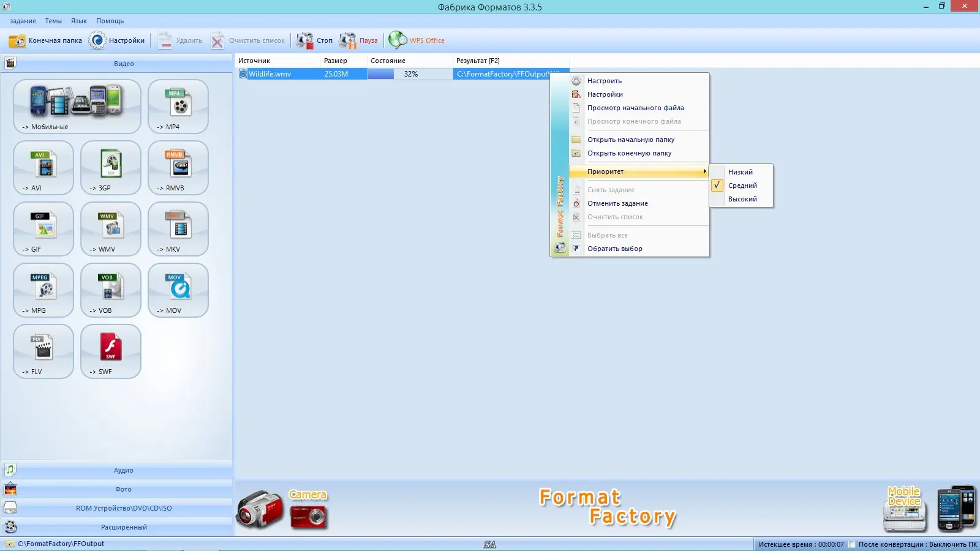
Task: Click Очистить список in the toolbar
Action: coord(247,40)
